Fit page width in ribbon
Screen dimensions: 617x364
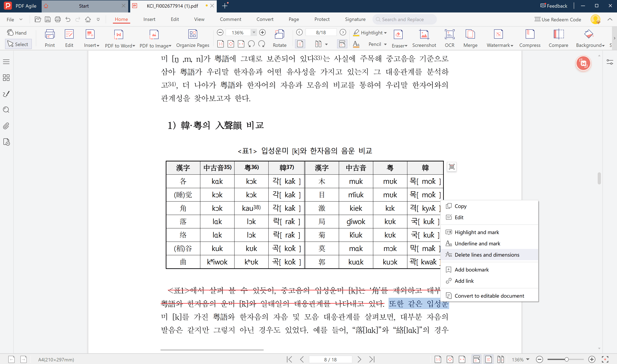point(241,44)
